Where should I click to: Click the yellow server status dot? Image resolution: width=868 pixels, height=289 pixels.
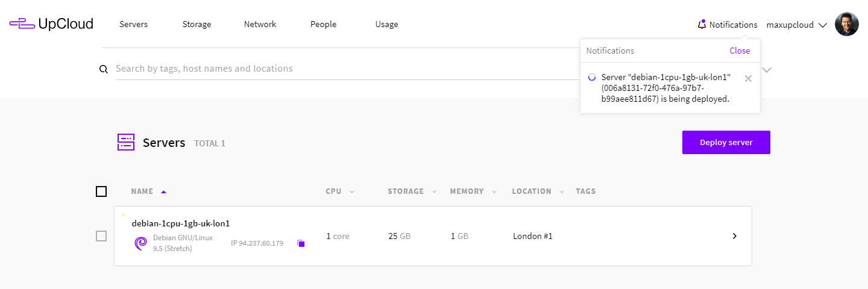[123, 214]
